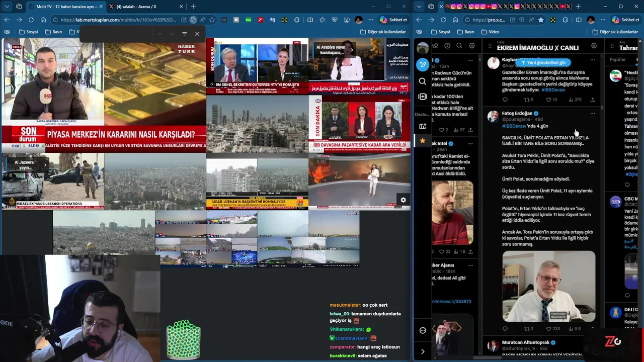Viewport: 644px width, 362px height.
Task: Click Sohbet et Copilot button in left browser
Action: [393, 20]
